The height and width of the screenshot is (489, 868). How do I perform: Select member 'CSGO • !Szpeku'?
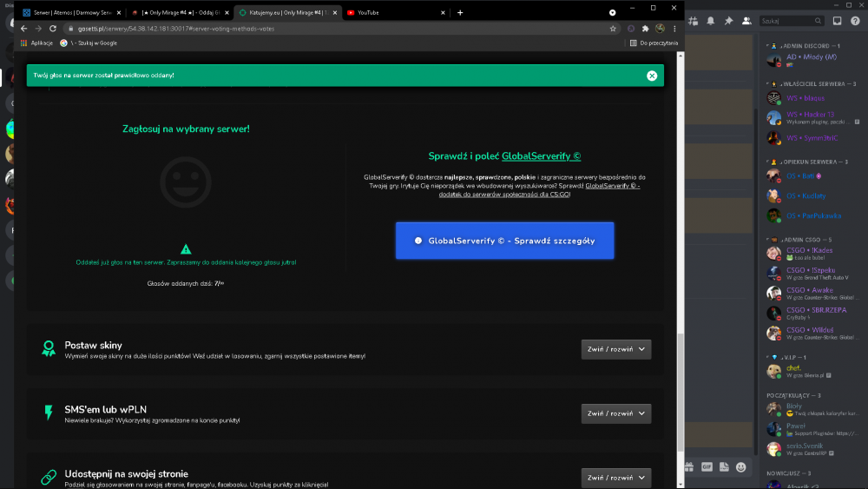pyautogui.click(x=812, y=273)
